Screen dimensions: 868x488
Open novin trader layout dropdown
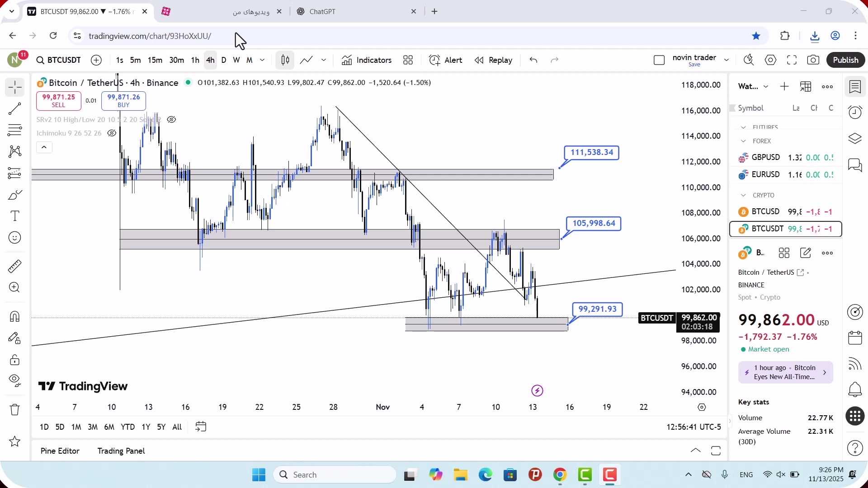[726, 60]
